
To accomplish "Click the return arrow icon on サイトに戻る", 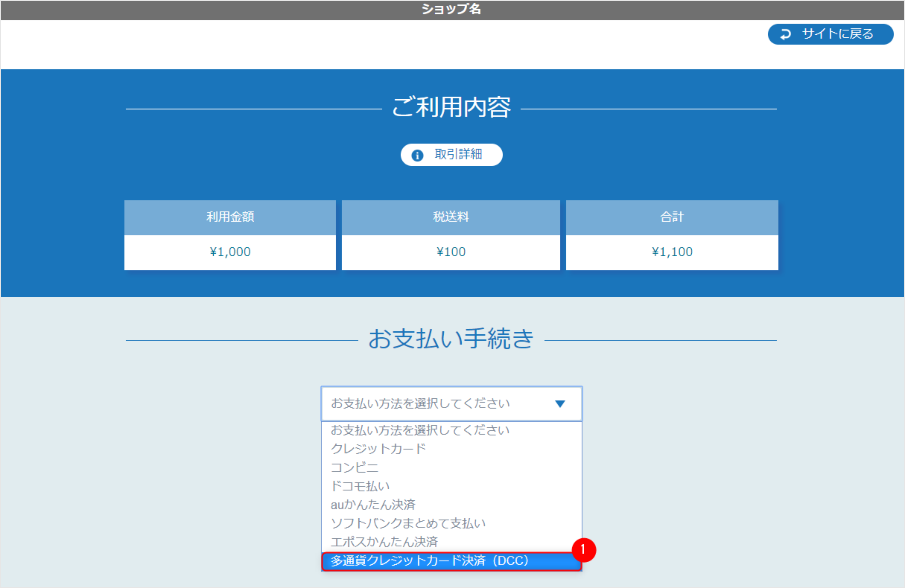I will pos(786,34).
